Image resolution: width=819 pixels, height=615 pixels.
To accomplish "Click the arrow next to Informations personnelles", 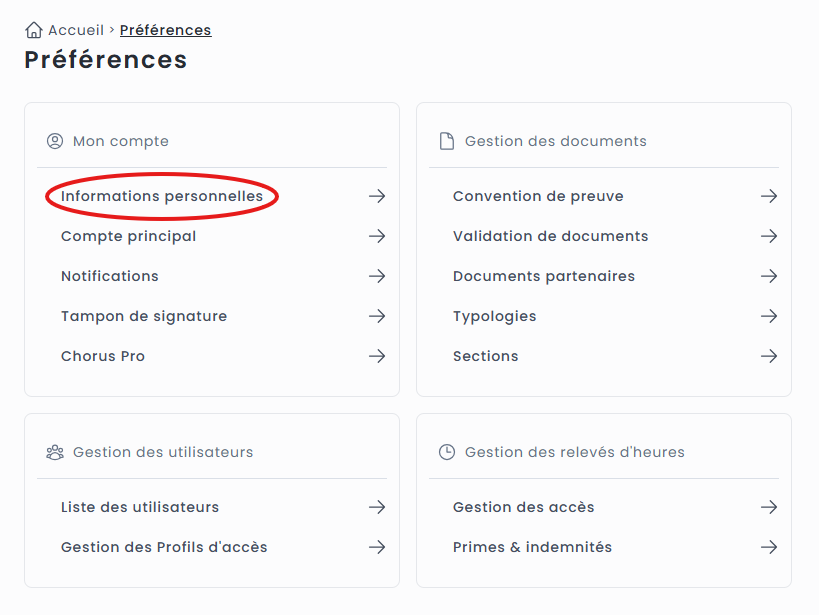I will tap(377, 196).
